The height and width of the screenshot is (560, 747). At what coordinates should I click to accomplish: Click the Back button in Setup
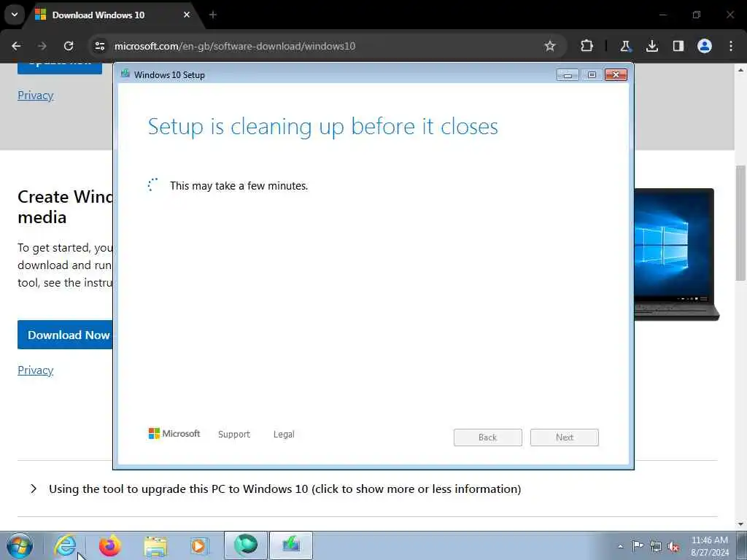tap(488, 437)
